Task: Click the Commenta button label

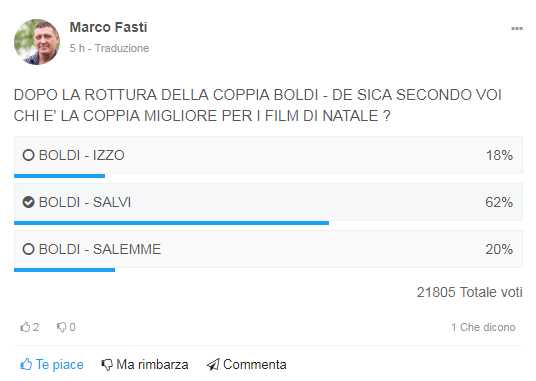Action: (255, 365)
